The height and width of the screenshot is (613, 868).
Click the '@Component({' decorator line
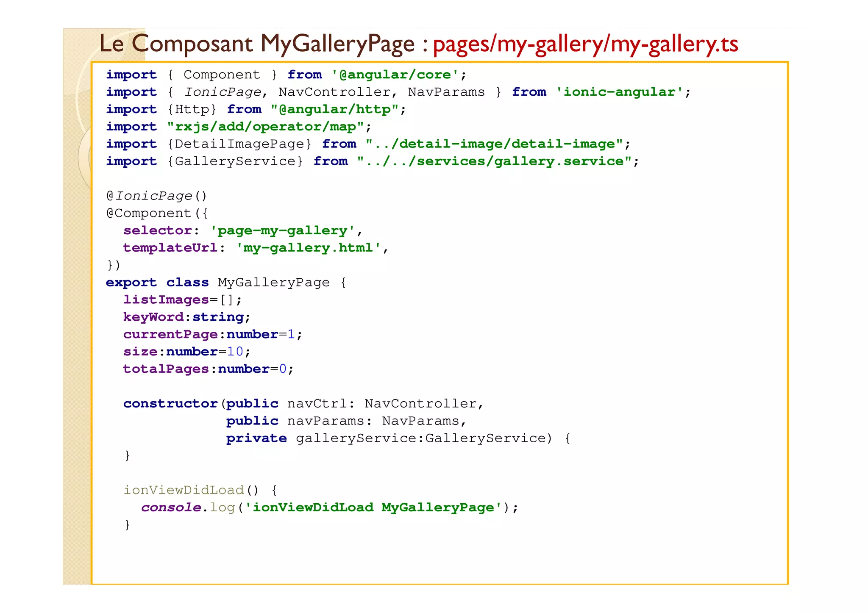click(x=157, y=214)
